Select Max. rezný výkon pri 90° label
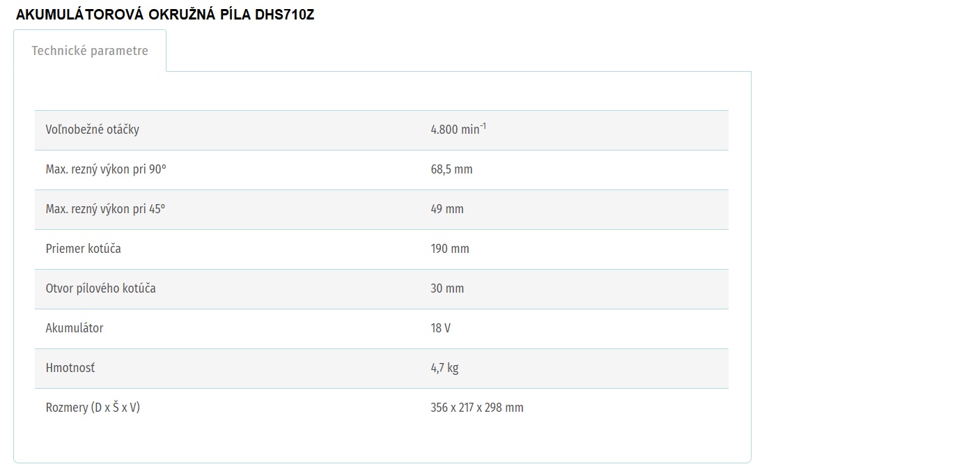The width and height of the screenshot is (980, 471). (x=106, y=169)
